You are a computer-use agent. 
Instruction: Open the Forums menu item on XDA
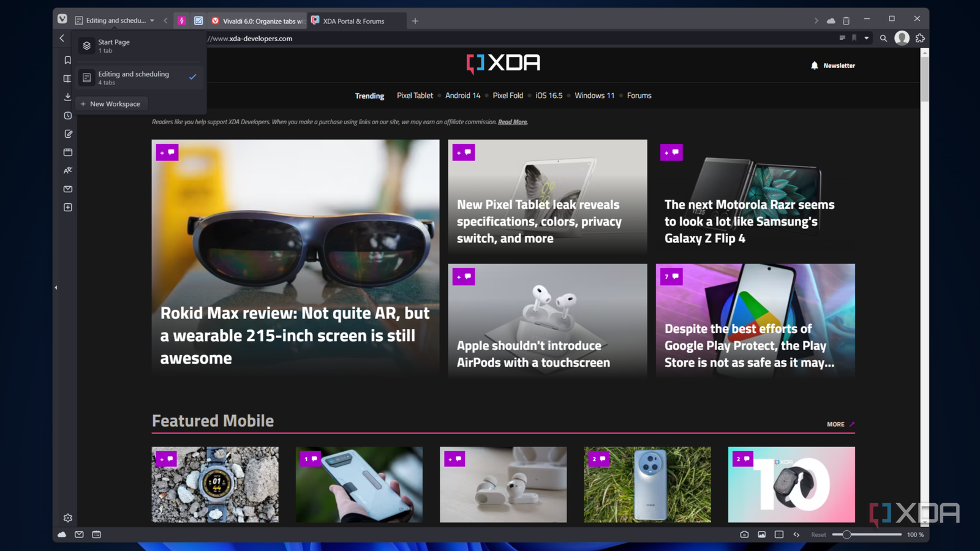point(639,96)
